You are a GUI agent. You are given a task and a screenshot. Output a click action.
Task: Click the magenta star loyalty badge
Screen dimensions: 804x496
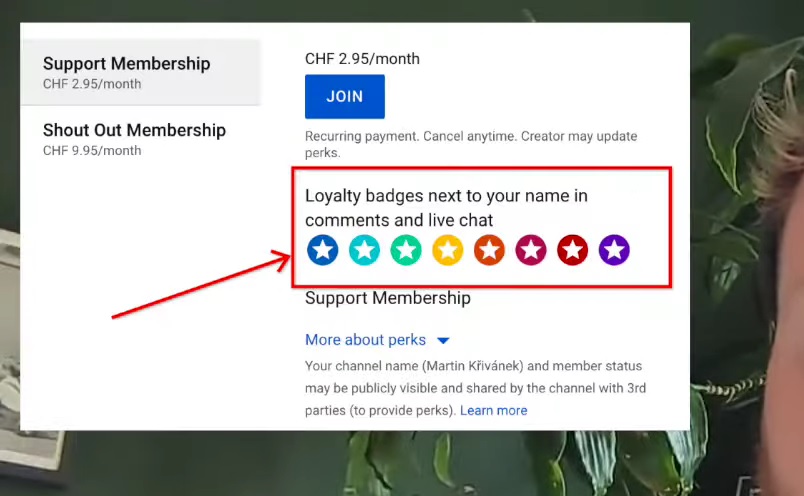point(531,250)
